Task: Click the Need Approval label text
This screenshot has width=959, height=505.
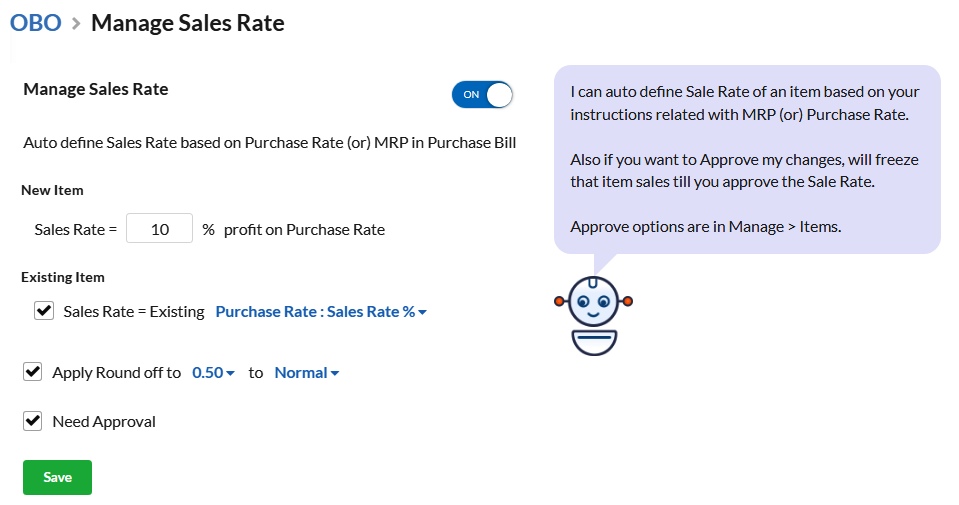Action: pos(104,422)
